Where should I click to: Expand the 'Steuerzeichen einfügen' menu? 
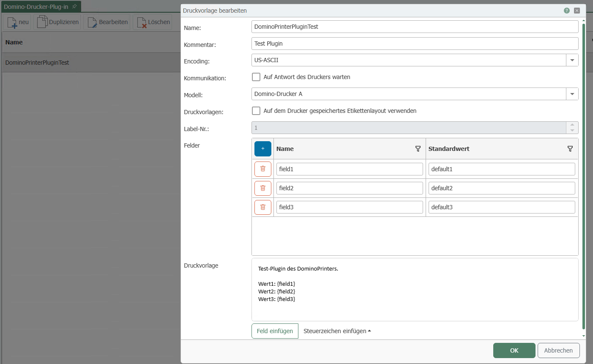337,331
